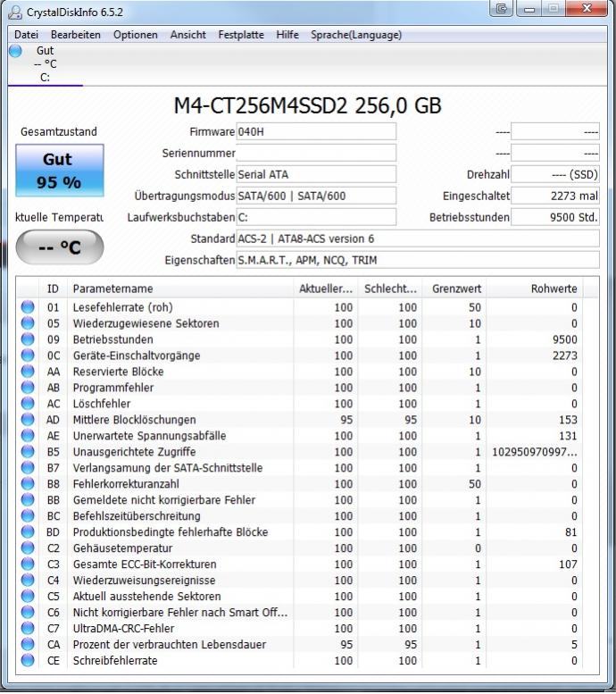Click status orb for UltraDMA-CRC-Fehler row
The height and width of the screenshot is (694, 616).
[x=28, y=628]
